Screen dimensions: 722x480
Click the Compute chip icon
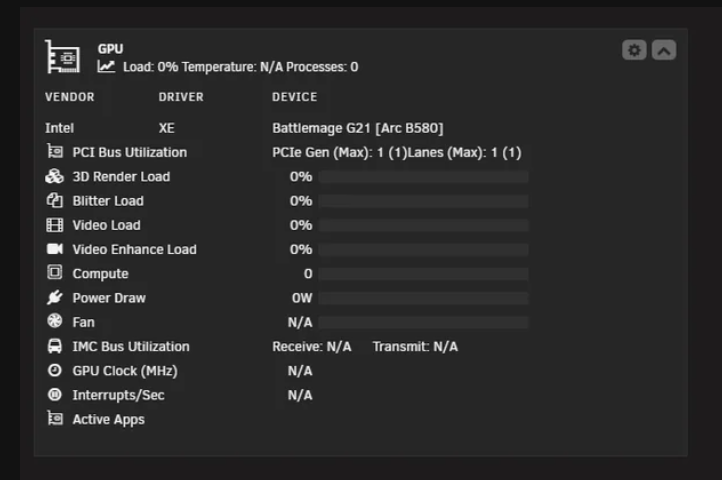(55, 272)
